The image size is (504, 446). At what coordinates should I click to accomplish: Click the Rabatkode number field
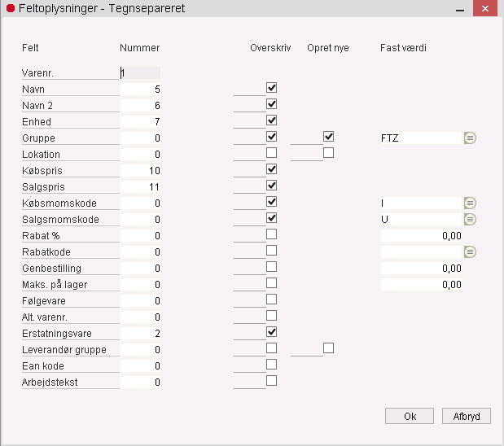coord(140,252)
